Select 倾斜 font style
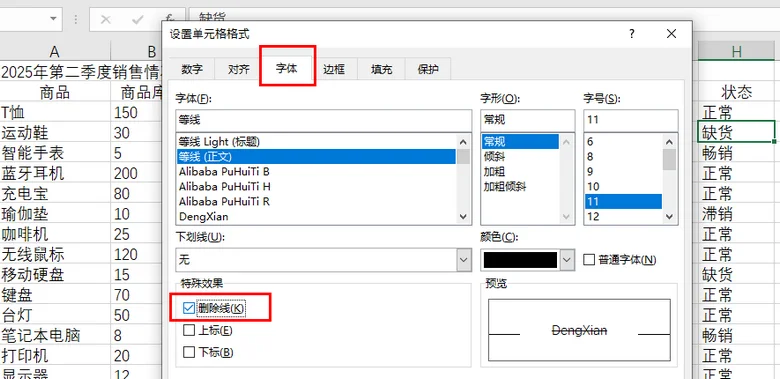The height and width of the screenshot is (379, 780). 520,157
